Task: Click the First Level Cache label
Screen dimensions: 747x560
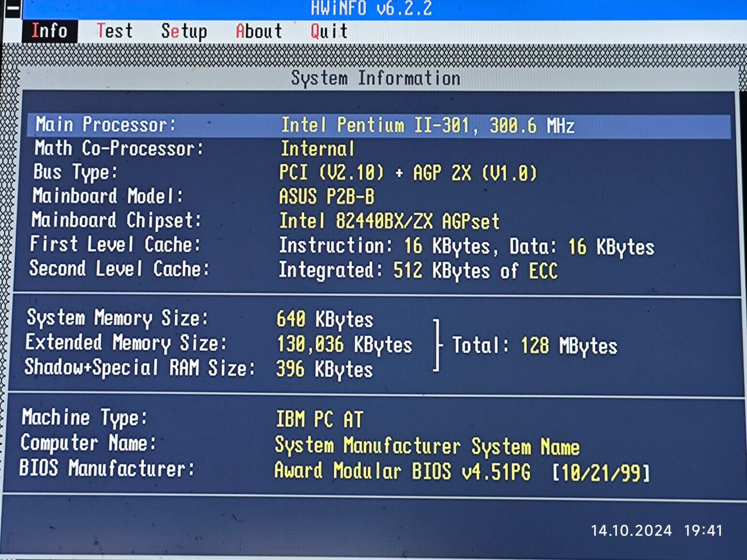Action: click(x=115, y=244)
